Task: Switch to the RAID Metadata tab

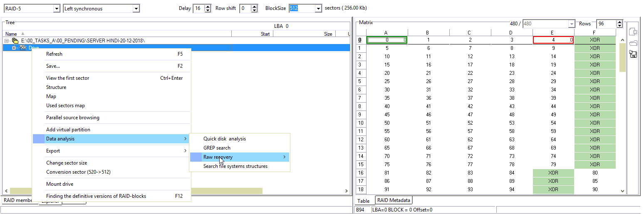Action: (x=394, y=200)
